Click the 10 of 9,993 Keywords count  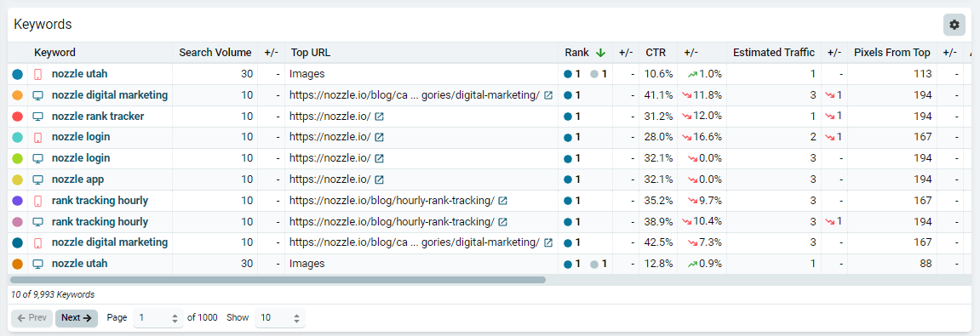tap(53, 294)
